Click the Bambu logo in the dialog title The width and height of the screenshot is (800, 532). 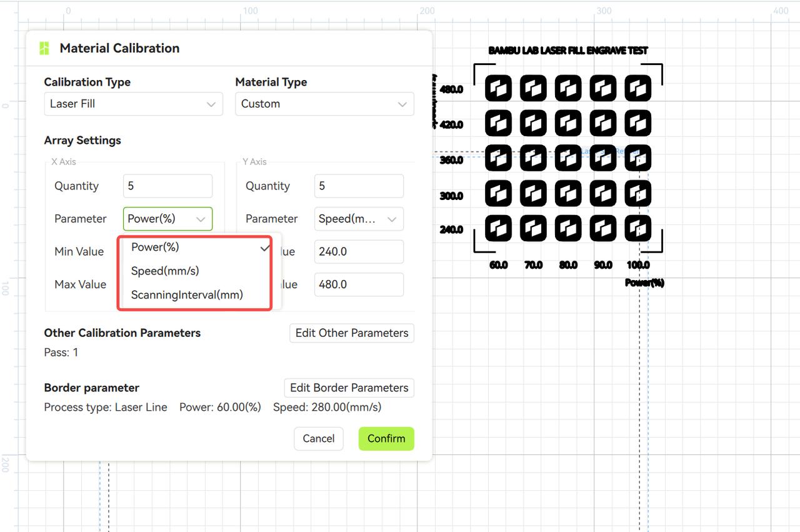point(44,48)
